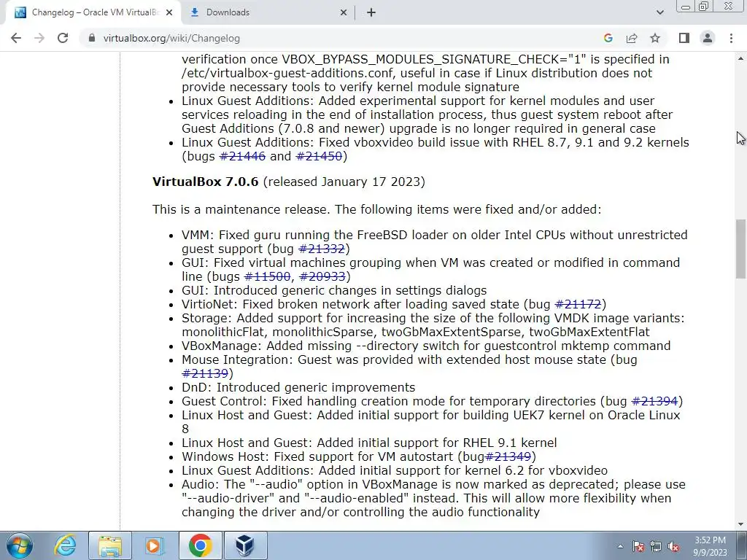
Task: Open bug link #21332
Action: coord(322,249)
